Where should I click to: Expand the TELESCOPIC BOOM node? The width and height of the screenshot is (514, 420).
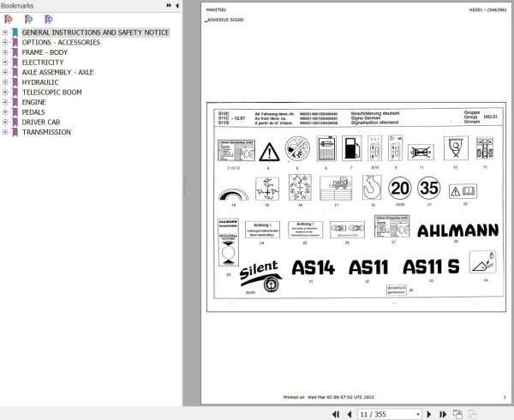click(x=5, y=92)
